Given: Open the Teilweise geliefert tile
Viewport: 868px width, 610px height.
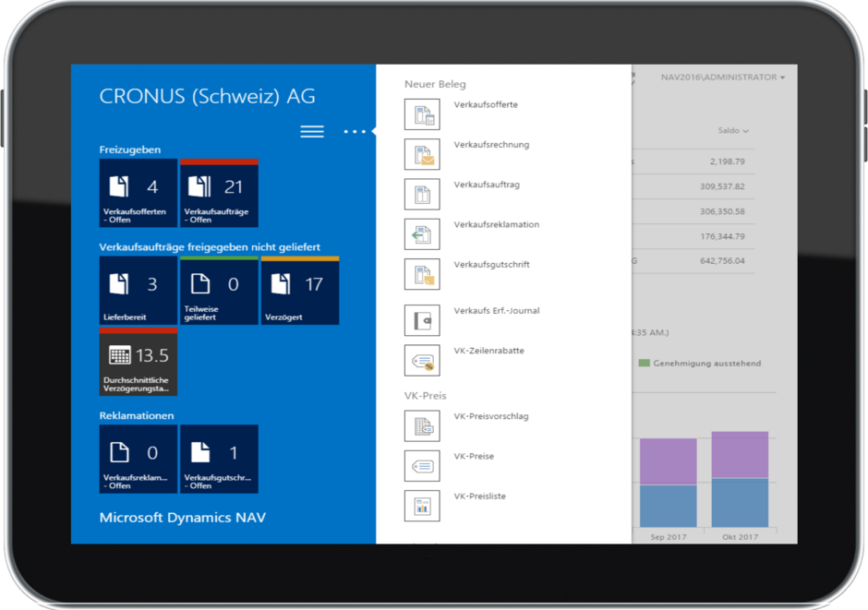Looking at the screenshot, I should pyautogui.click(x=218, y=291).
